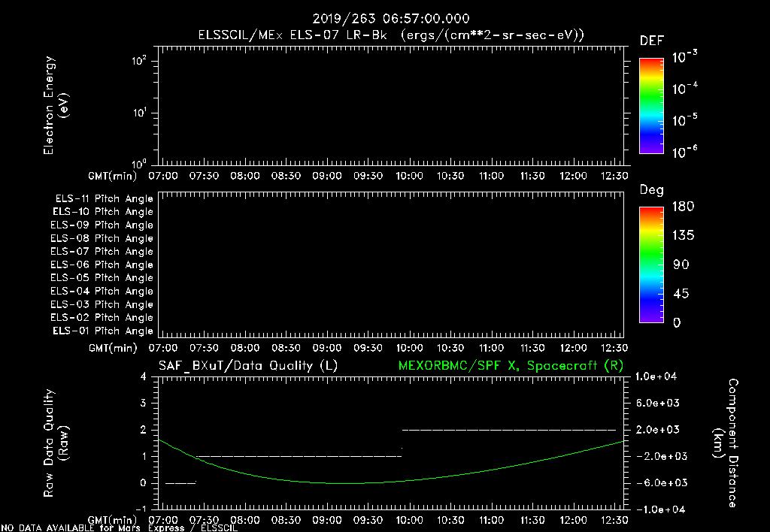Click 09:00 time label under electron energy panel
The width and height of the screenshot is (770, 532).
[x=327, y=176]
